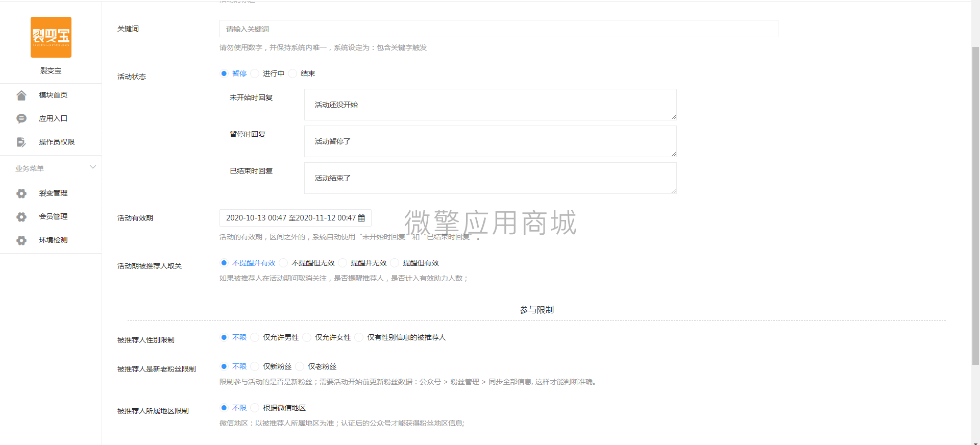Select 不限 for new/old fans restriction
The height and width of the screenshot is (445, 980).
coord(224,366)
